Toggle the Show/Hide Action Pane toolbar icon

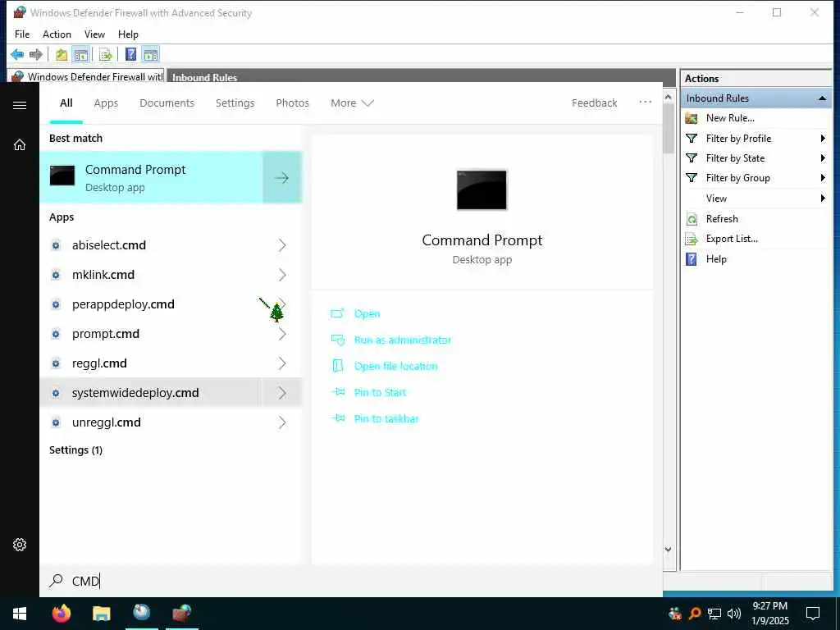click(151, 54)
